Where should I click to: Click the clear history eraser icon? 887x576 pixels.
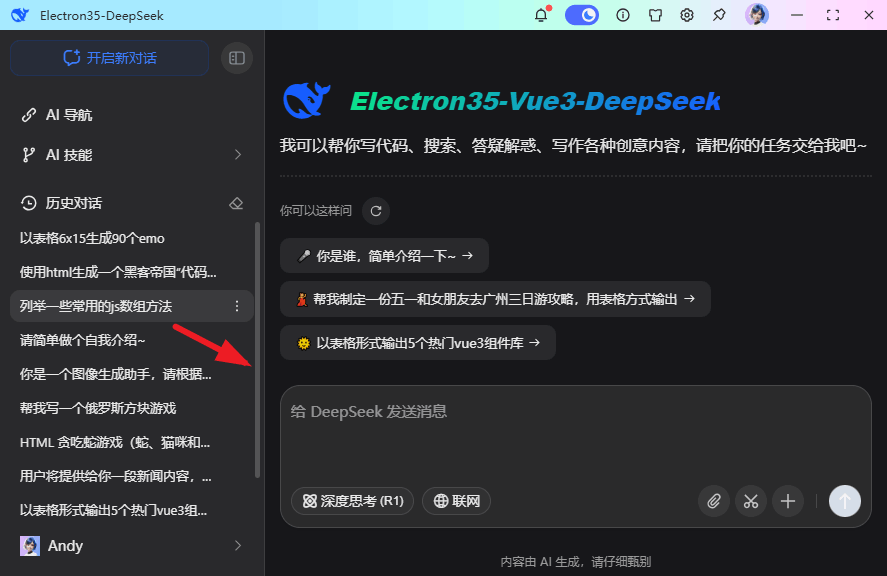(236, 203)
